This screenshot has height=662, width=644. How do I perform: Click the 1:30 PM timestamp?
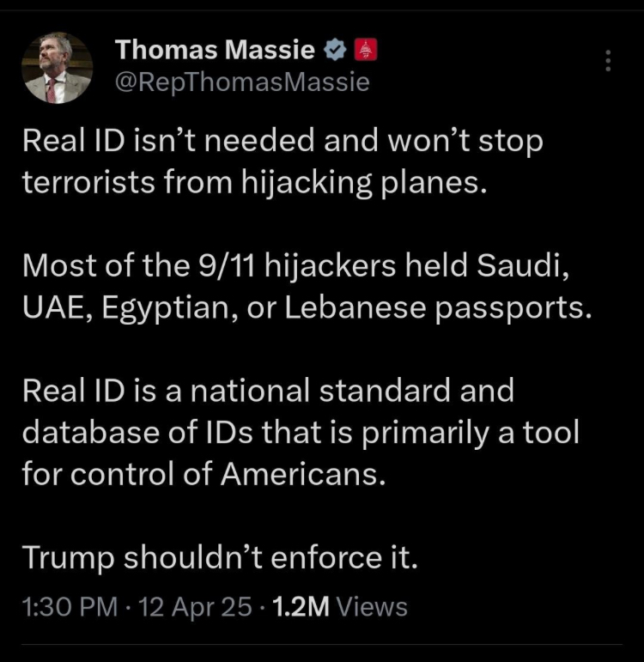[70, 607]
